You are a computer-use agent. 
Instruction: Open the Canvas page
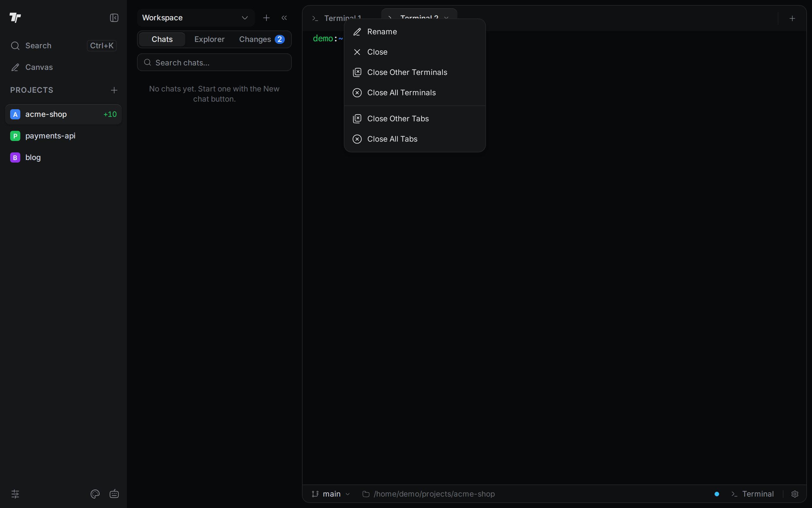click(x=63, y=67)
